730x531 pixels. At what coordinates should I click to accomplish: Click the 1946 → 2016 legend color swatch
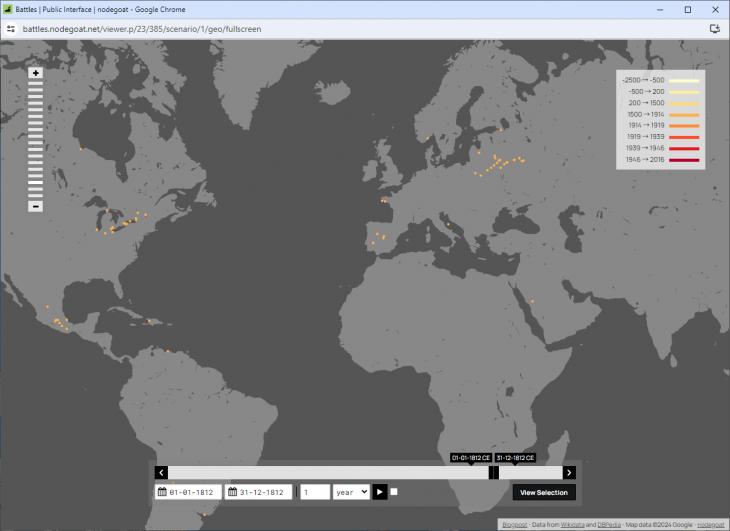click(684, 160)
